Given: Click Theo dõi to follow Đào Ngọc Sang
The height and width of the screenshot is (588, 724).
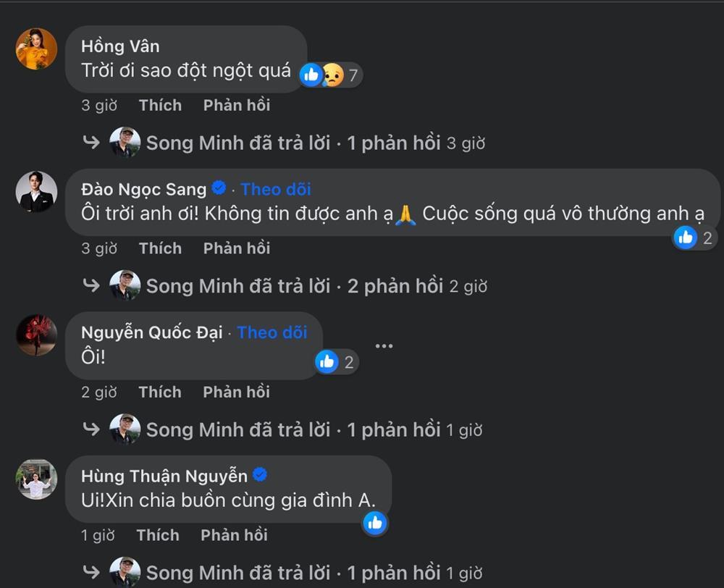Looking at the screenshot, I should [x=276, y=189].
